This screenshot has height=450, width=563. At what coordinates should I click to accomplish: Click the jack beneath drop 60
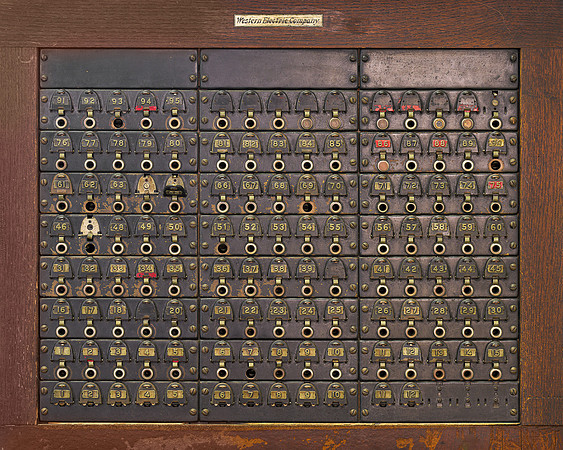click(495, 248)
